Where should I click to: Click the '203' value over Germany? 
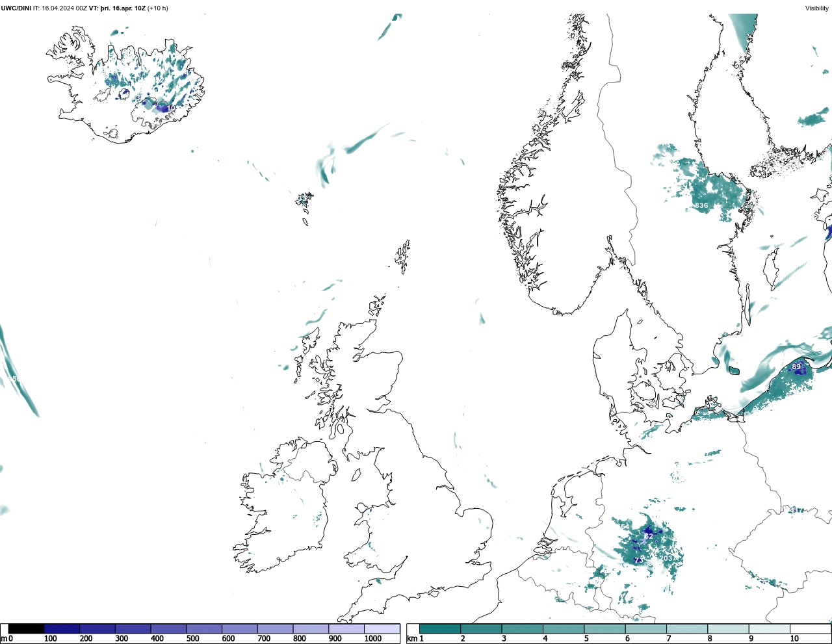click(666, 559)
